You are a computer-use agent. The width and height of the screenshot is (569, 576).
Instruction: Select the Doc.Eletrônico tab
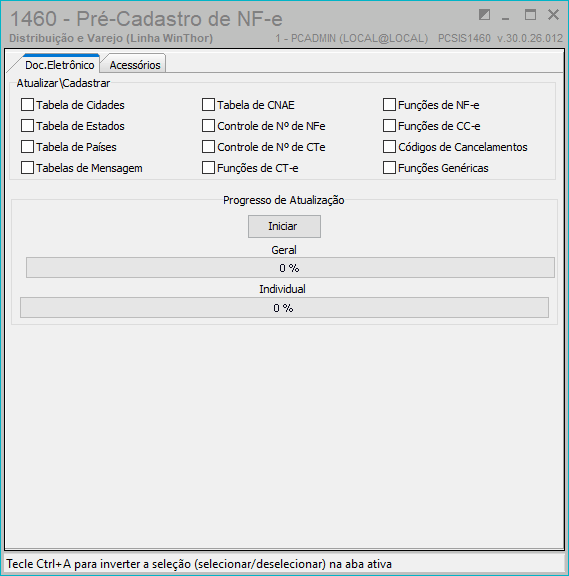(x=60, y=65)
